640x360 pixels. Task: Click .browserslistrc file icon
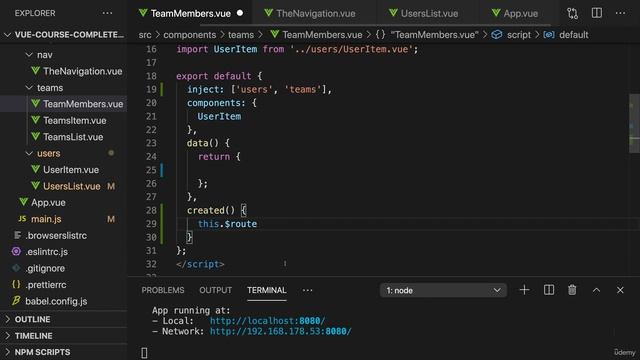(x=17, y=235)
